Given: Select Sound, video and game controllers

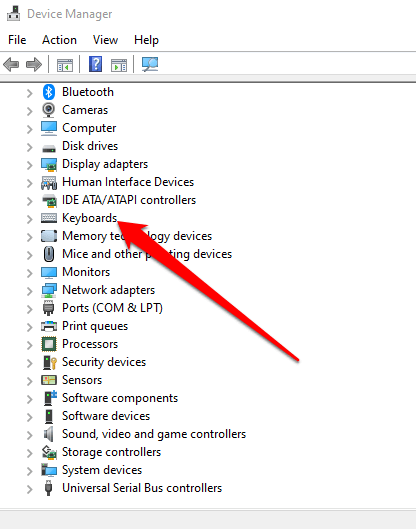Looking at the screenshot, I should [154, 434].
